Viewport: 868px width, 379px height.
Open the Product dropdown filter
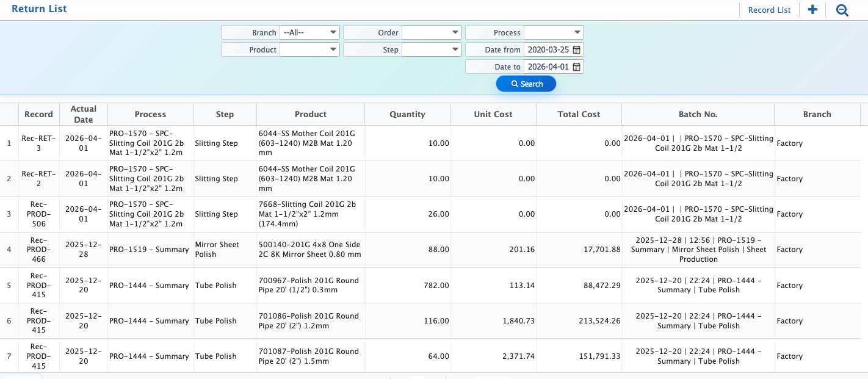point(309,49)
